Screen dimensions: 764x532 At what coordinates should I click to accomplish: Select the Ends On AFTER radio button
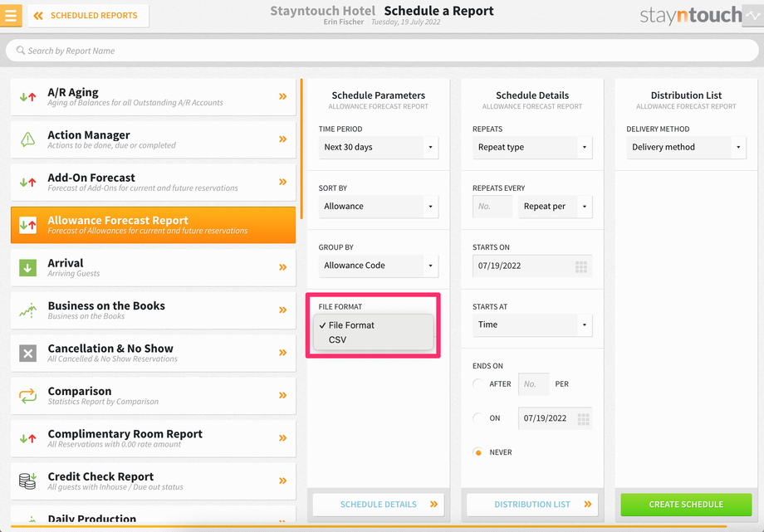click(478, 384)
